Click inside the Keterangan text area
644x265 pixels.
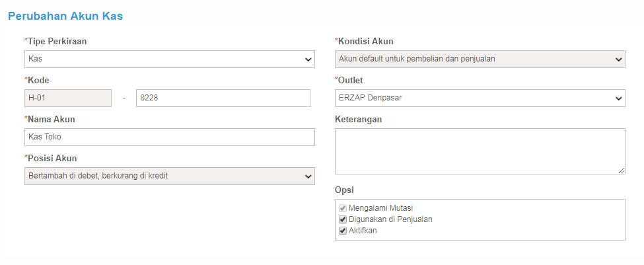pos(480,151)
